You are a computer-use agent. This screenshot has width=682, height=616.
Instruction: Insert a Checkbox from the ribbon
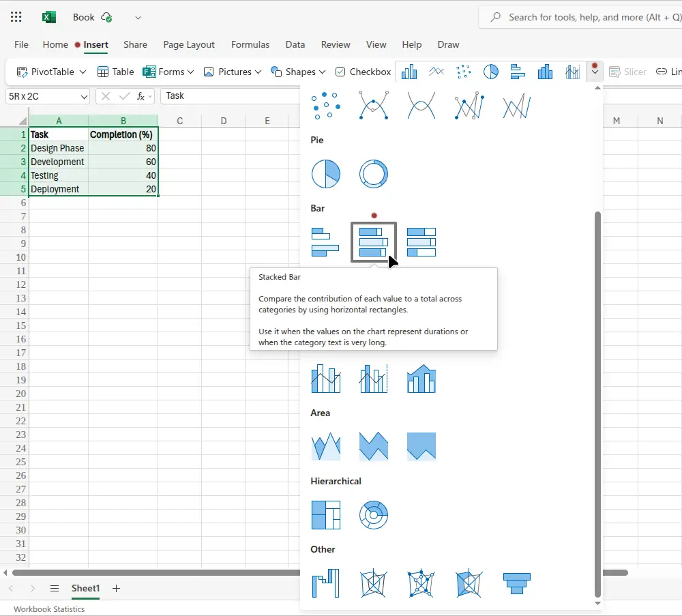pyautogui.click(x=363, y=71)
